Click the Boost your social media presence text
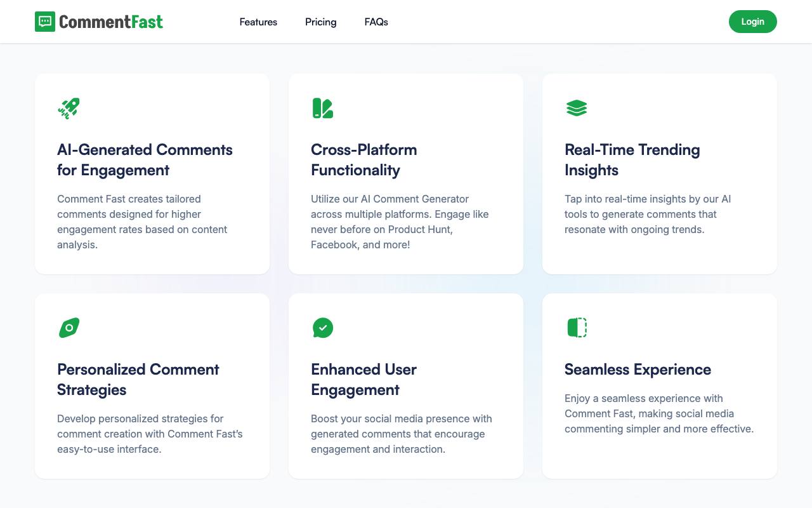 coord(402,434)
